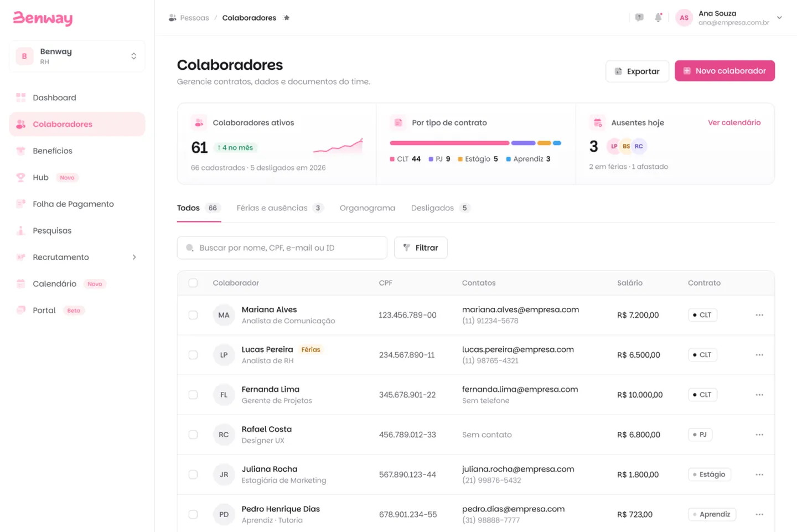
Task: Click the Novo colaborador button
Action: coord(724,71)
